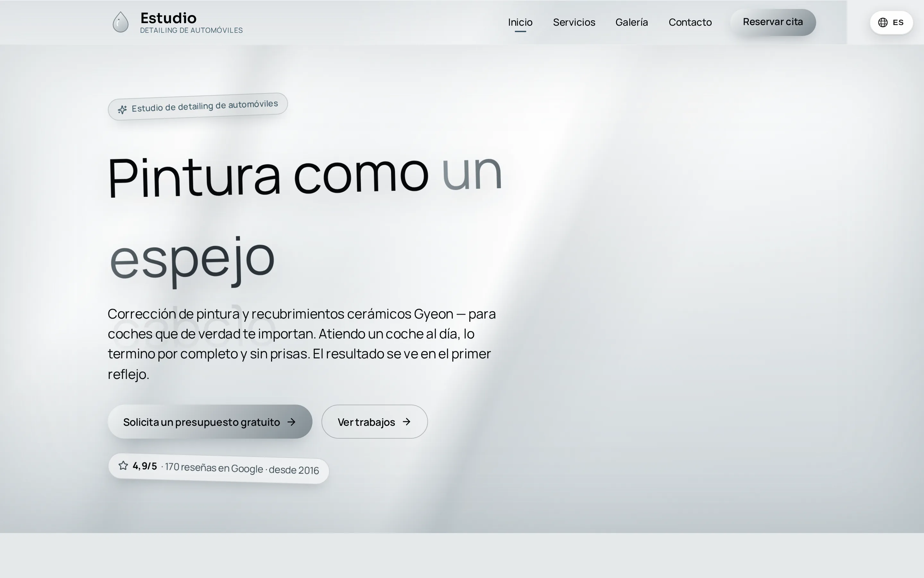Screen dimensions: 924x578
Task: Click the arrow icon in 'Ver trabajos'
Action: point(406,422)
